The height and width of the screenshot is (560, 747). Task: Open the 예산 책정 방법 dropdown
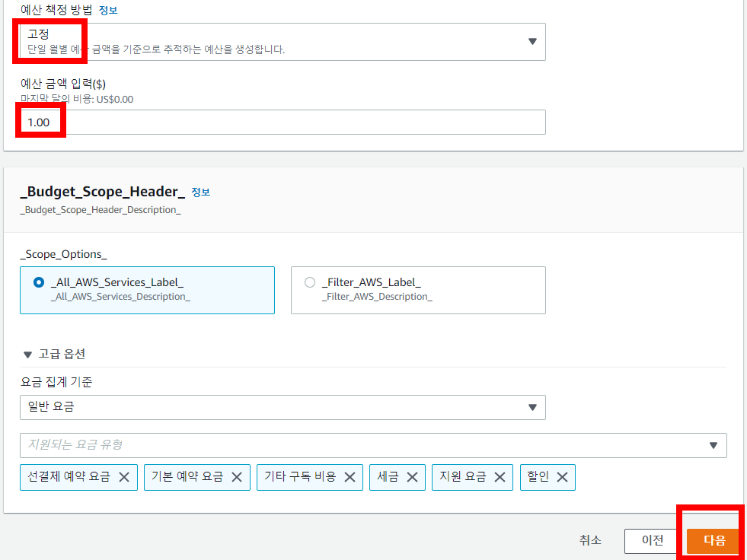[x=283, y=42]
